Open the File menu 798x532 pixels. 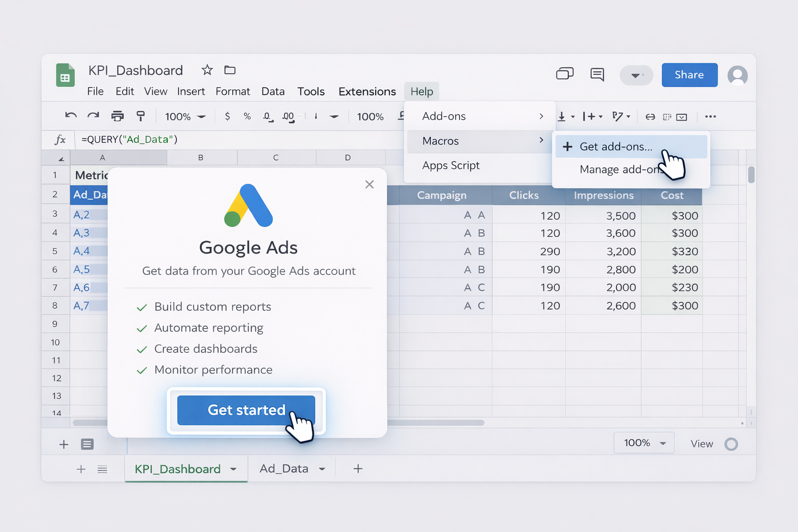coord(96,91)
